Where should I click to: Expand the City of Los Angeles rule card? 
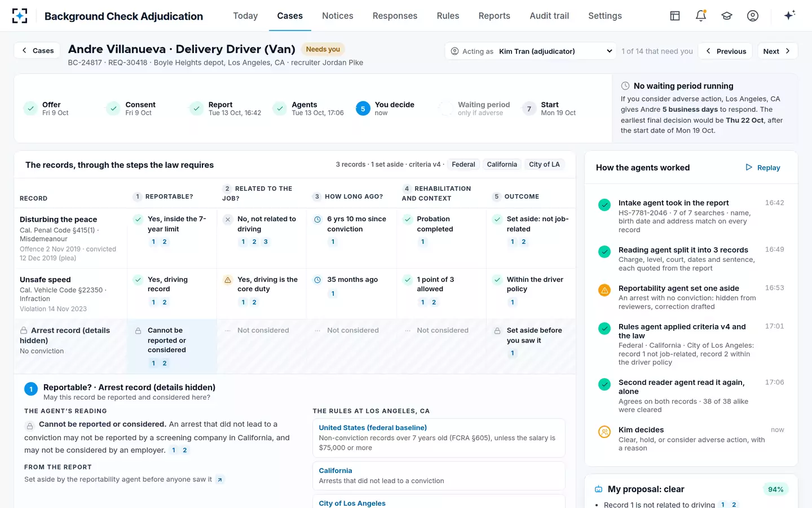[x=439, y=502]
